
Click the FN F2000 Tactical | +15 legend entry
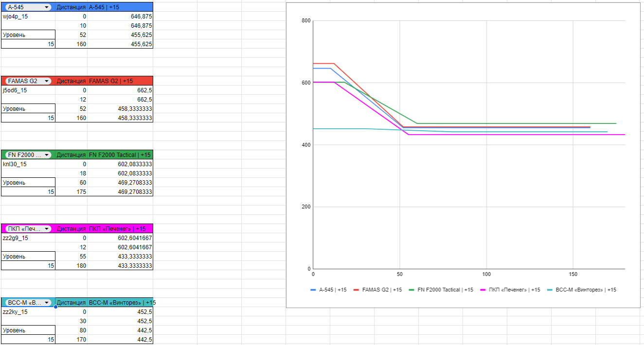441,290
